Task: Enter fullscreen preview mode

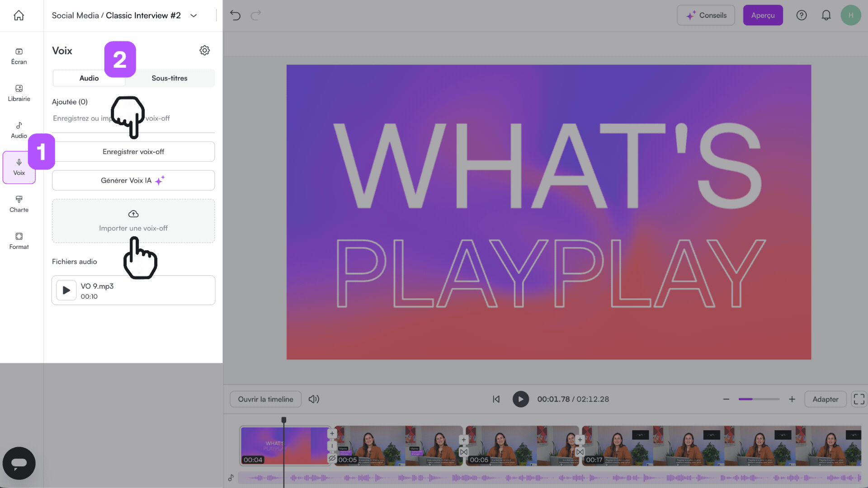Action: (859, 399)
